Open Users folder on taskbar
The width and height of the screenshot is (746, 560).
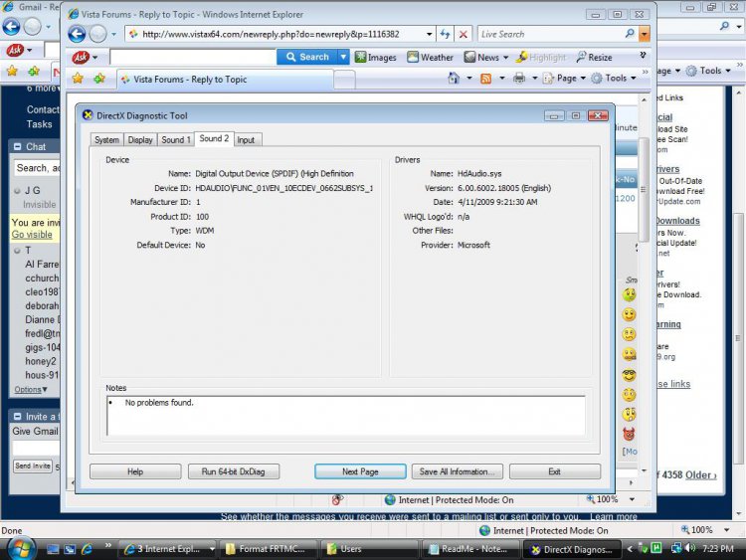(370, 549)
